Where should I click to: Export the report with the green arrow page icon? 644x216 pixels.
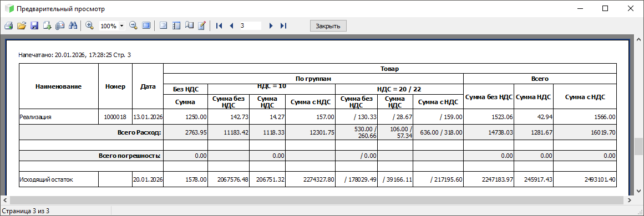[x=47, y=26]
